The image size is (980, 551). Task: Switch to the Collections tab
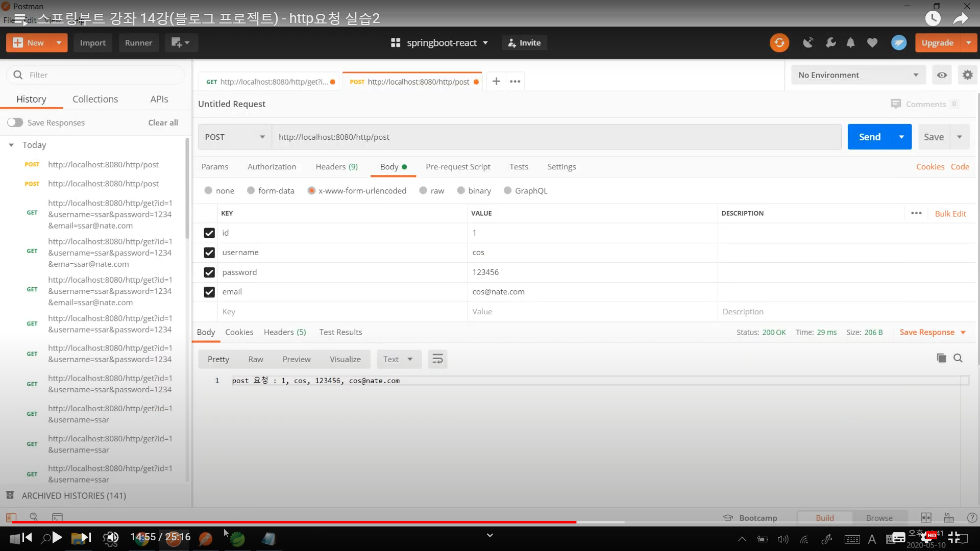95,99
